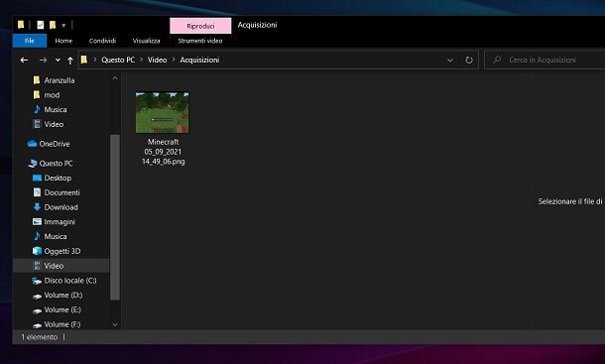Click the search magnifier icon
This screenshot has width=605, height=364.
[497, 60]
